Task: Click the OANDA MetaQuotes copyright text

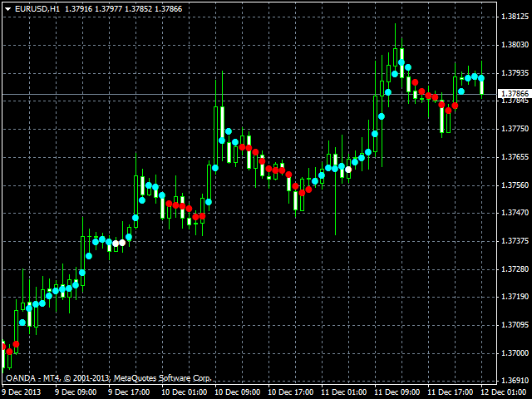Action: tap(108, 377)
